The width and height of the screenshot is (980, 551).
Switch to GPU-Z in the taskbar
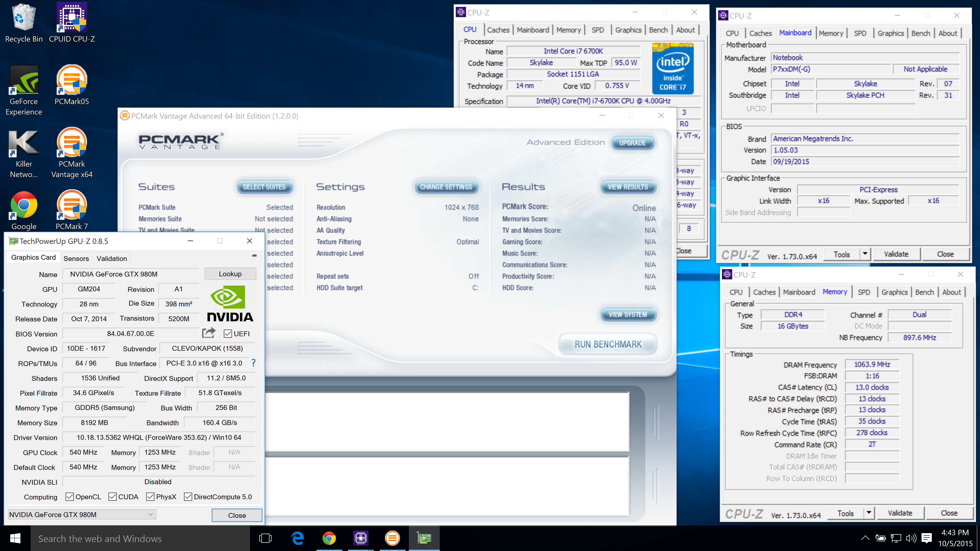pyautogui.click(x=424, y=539)
